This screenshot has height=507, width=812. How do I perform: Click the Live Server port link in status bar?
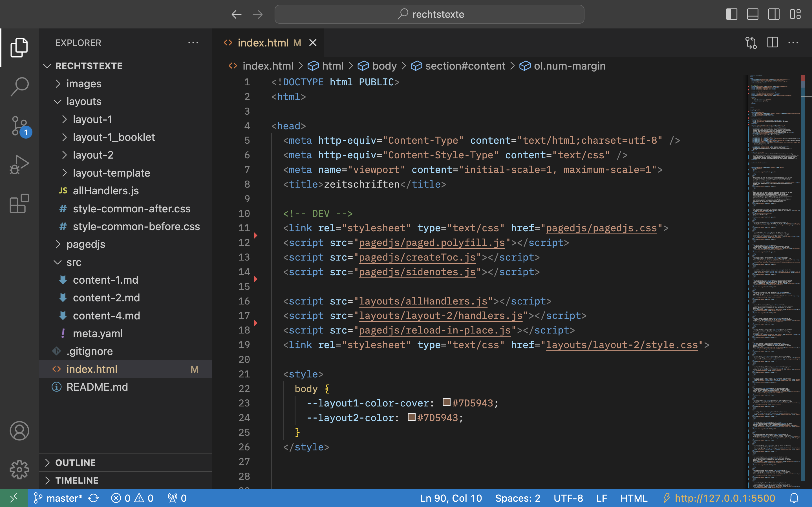[725, 498]
